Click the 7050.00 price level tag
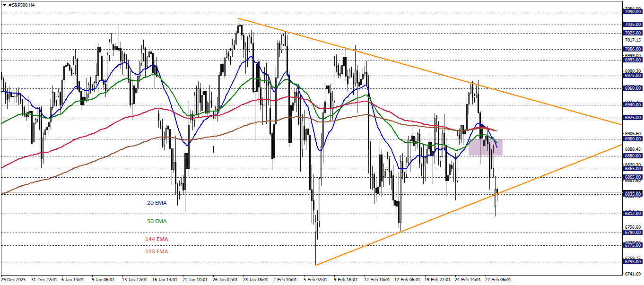Image resolution: width=644 pixels, height=285 pixels. (x=632, y=10)
